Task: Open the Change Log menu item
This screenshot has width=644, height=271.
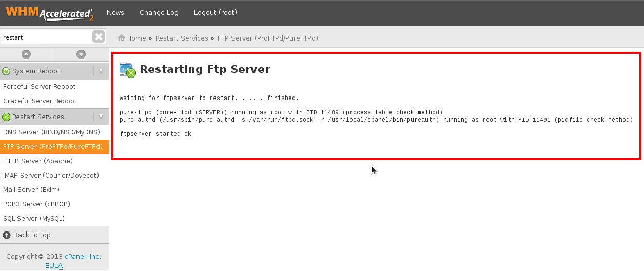Action: (159, 13)
